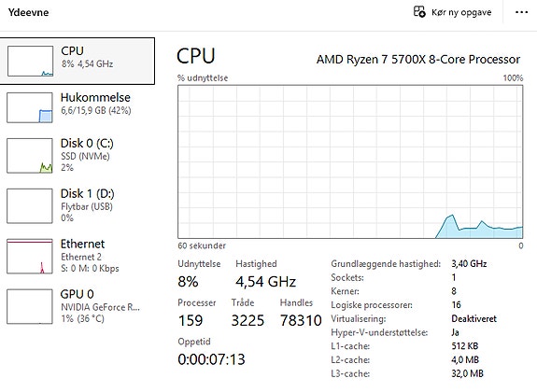Select the GPU 0 graph thumbnail
The width and height of the screenshot is (537, 392).
coord(30,306)
